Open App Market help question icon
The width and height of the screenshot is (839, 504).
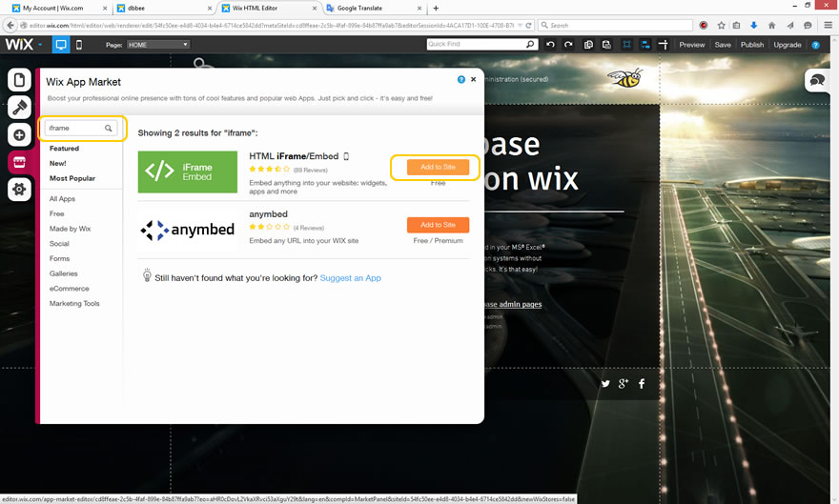click(460, 79)
